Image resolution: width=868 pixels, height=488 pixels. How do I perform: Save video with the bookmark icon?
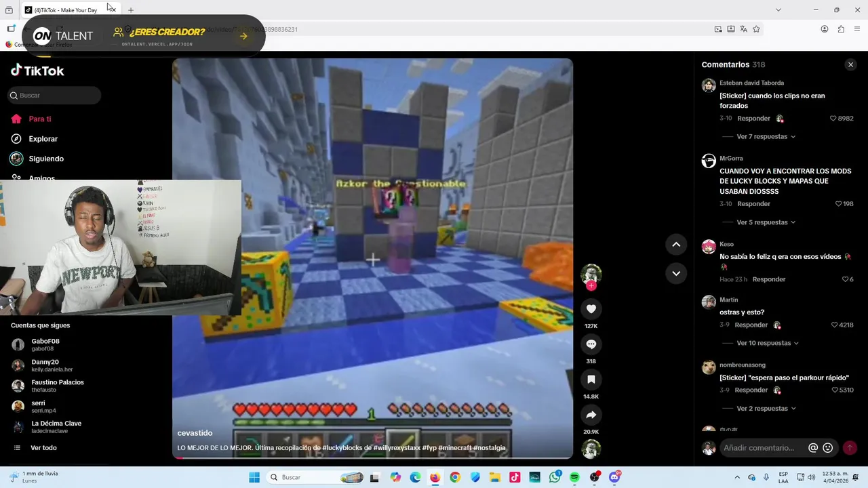[591, 380]
